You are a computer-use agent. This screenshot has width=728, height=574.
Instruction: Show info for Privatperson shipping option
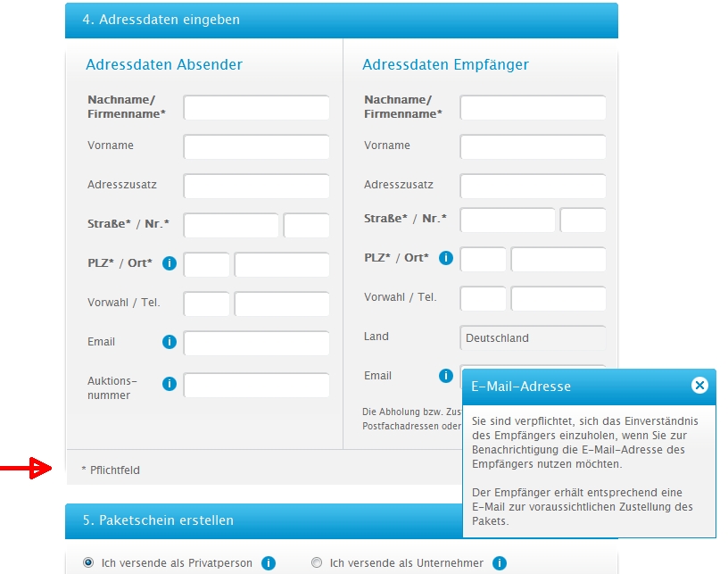[x=268, y=563]
